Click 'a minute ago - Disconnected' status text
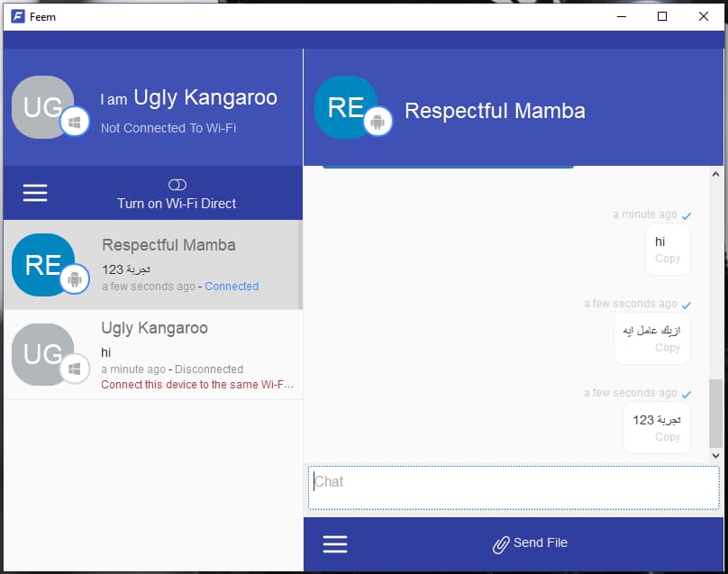Image resolution: width=728 pixels, height=574 pixels. tap(172, 369)
